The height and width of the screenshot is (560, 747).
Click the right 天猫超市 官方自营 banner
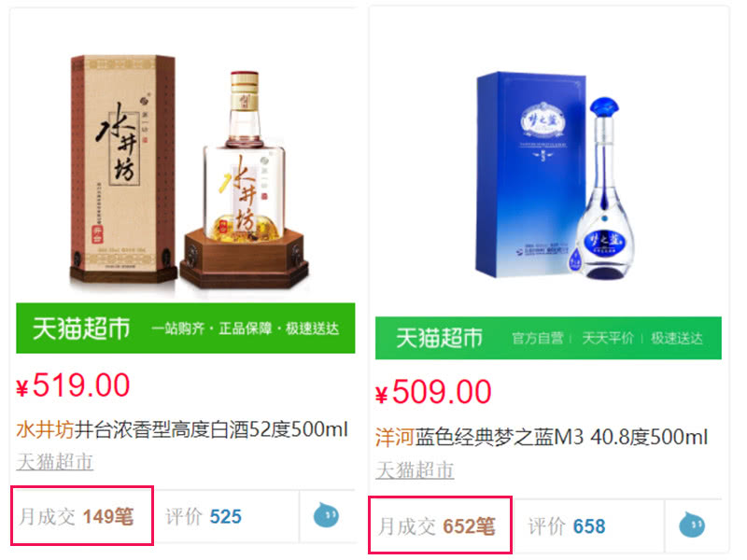pos(548,338)
